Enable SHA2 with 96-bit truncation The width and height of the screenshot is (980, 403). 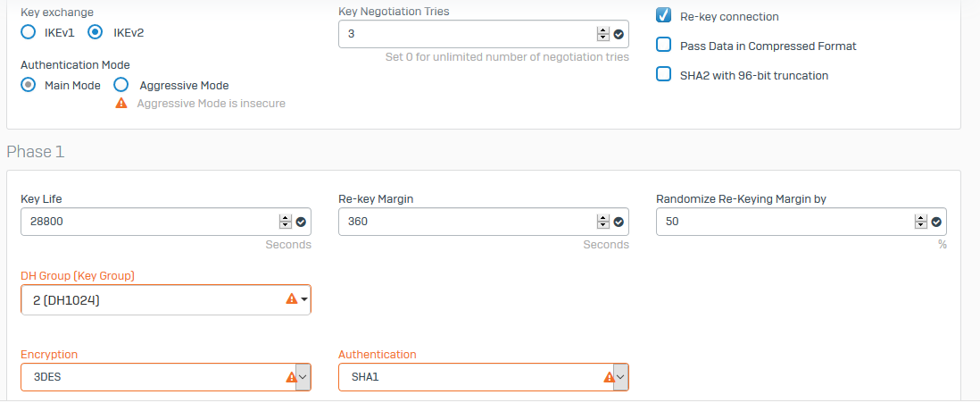click(664, 74)
